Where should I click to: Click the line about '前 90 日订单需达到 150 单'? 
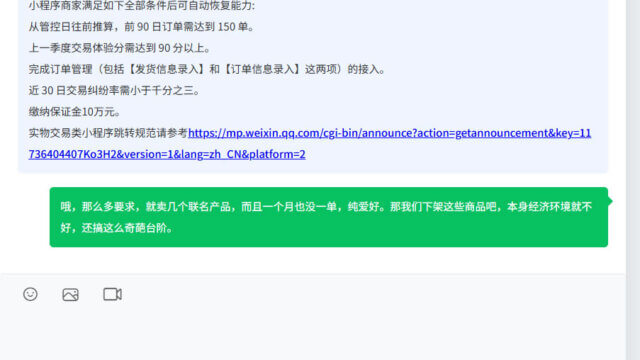[x=141, y=27]
